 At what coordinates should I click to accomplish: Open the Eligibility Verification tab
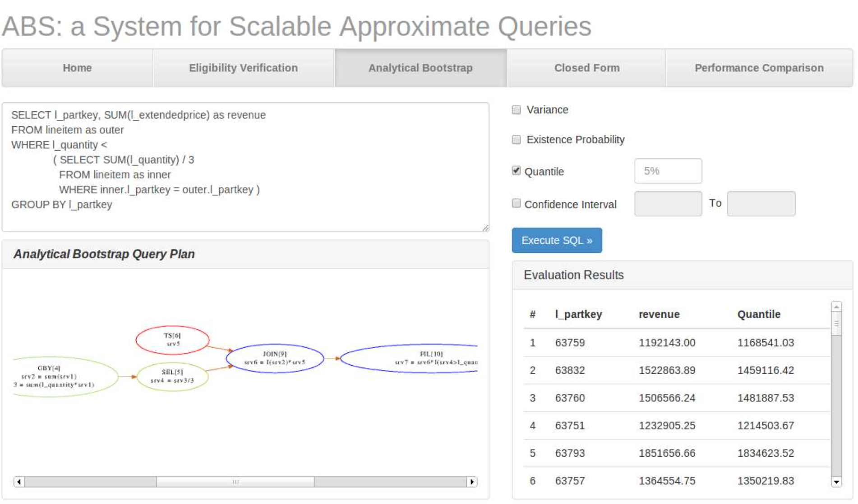(243, 68)
